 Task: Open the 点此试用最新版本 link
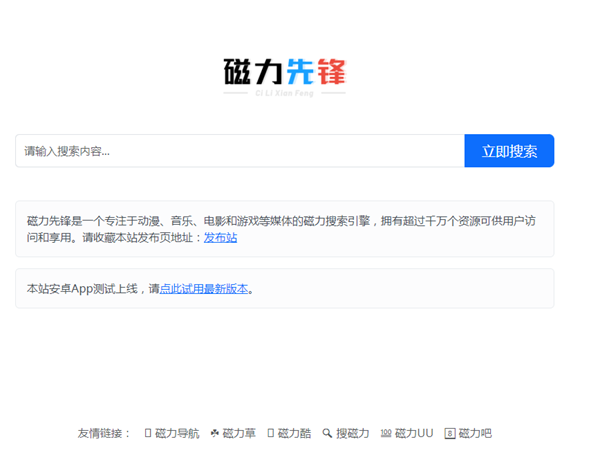tap(204, 289)
